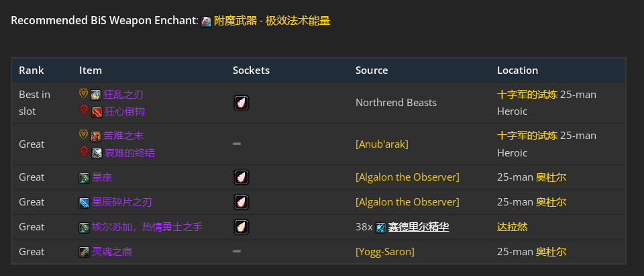Click the 狂乱之刃 item icon

click(96, 95)
